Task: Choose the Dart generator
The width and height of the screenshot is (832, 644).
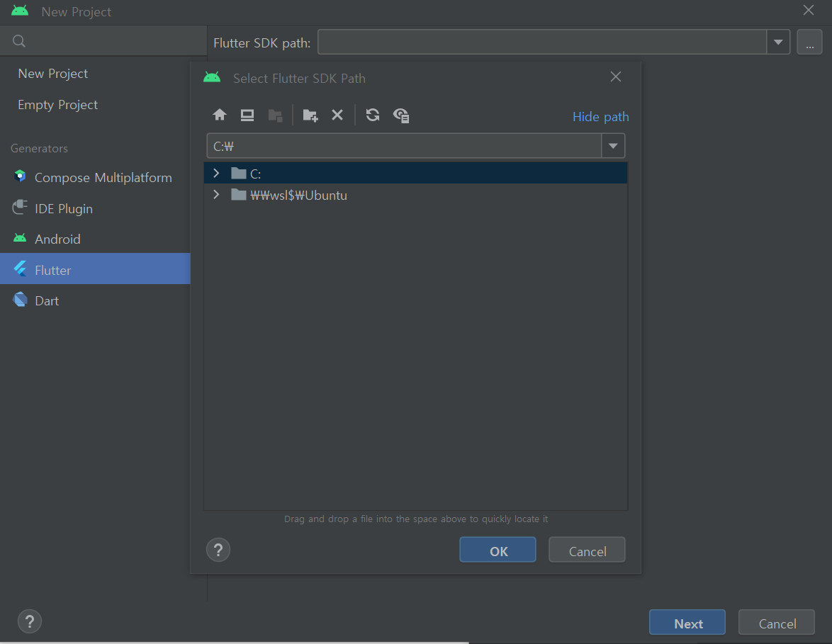Action: pyautogui.click(x=95, y=301)
